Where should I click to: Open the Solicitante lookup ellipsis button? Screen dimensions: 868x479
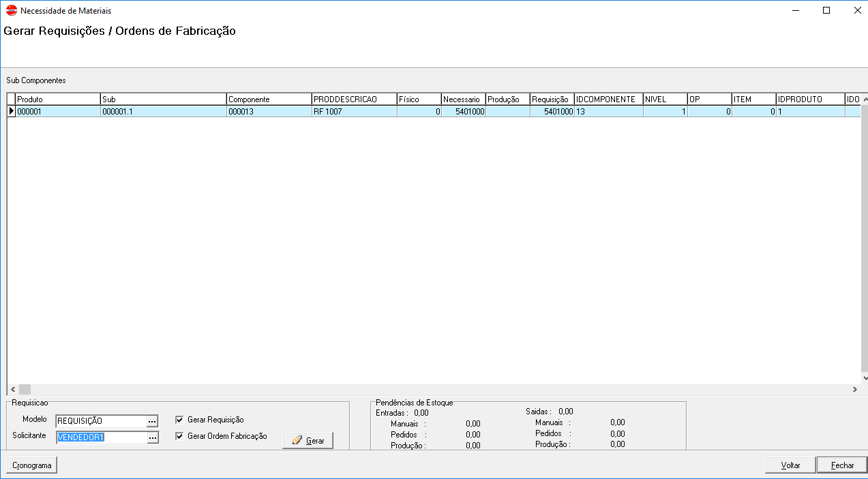(x=153, y=437)
